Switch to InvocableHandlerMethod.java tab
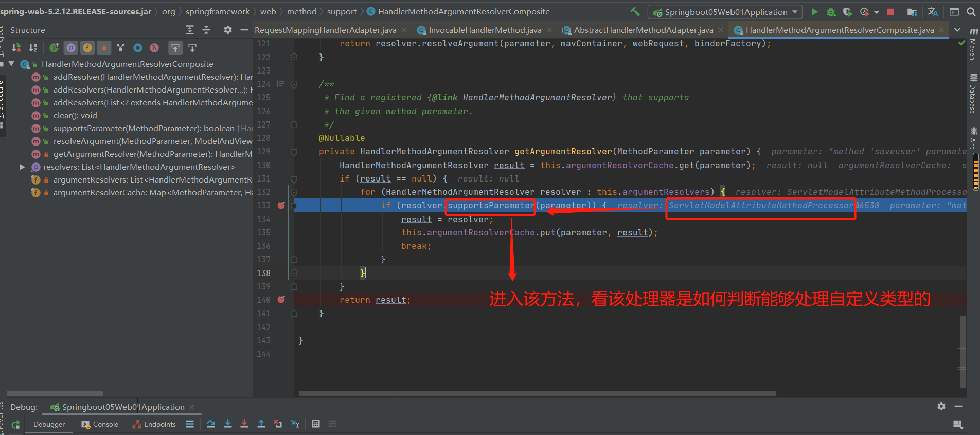980x435 pixels. 485,30
